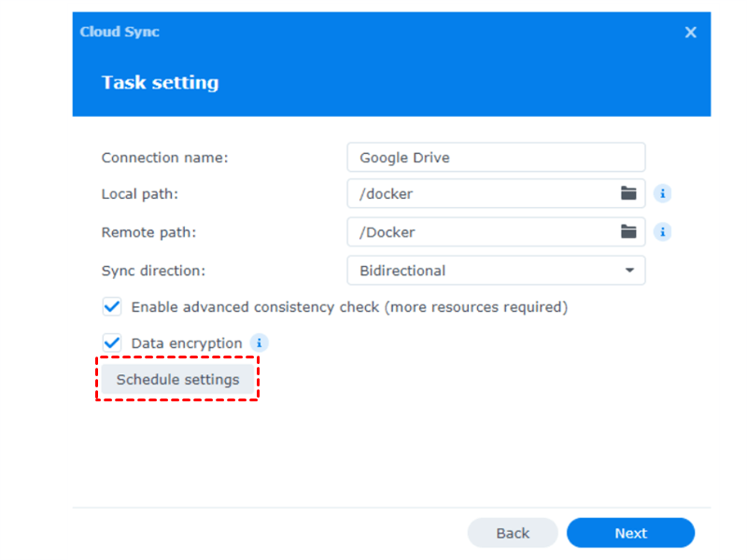
Task: Go to the Next step
Action: (630, 533)
